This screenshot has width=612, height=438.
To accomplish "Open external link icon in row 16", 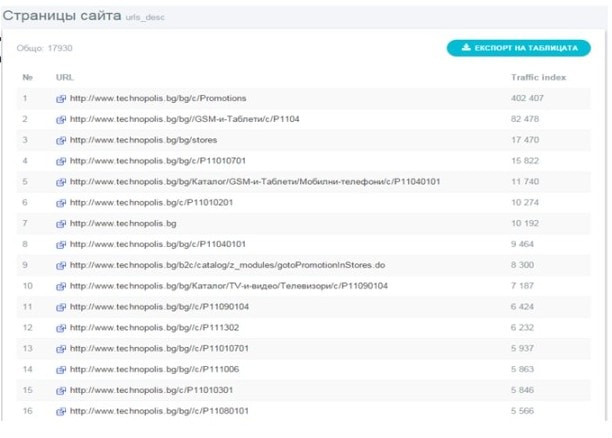I will (x=62, y=410).
